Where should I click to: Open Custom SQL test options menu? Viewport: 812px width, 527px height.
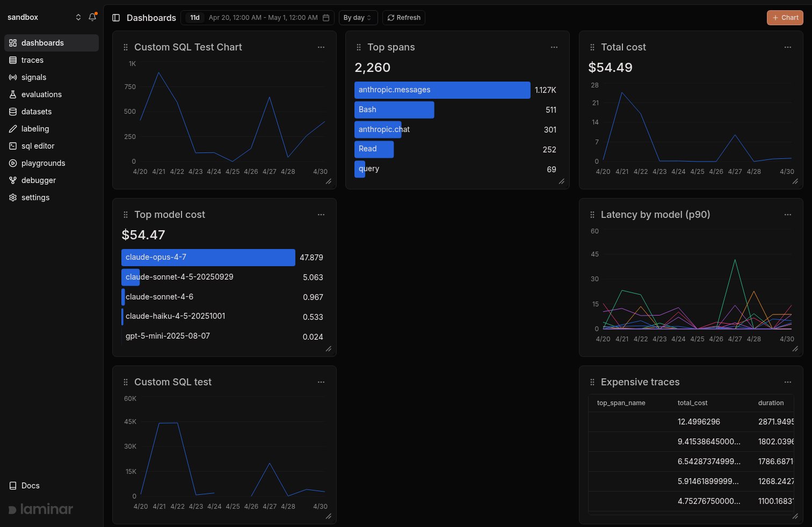click(321, 382)
